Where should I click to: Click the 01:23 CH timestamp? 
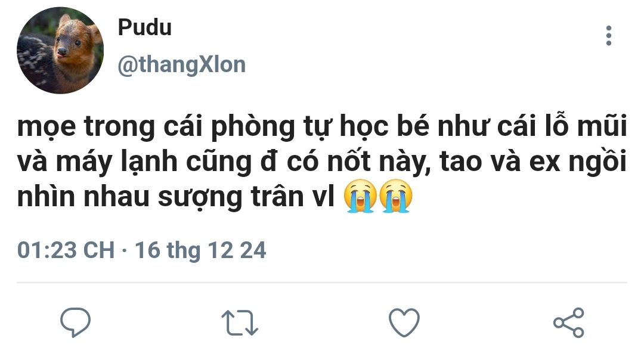66,250
